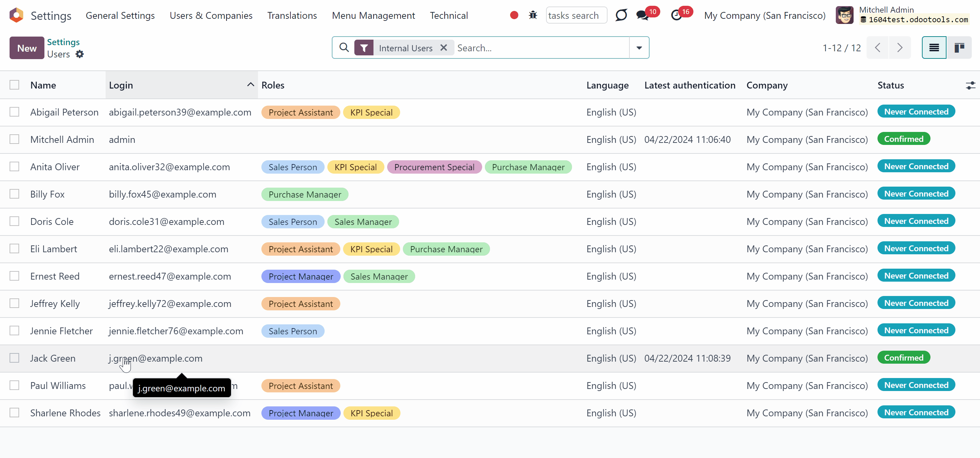Open the activities clock icon with badge 16
Viewport: 980px width, 458px height.
pyautogui.click(x=676, y=15)
